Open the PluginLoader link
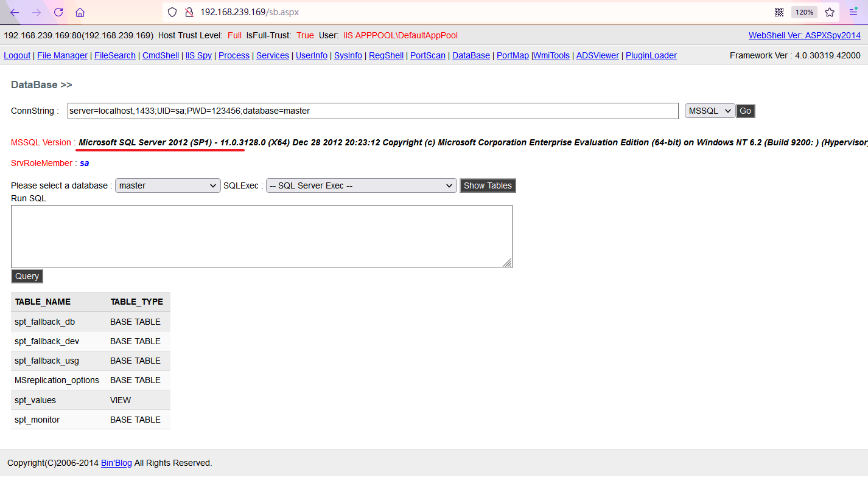Screen dimensions: 868x481 point(651,55)
